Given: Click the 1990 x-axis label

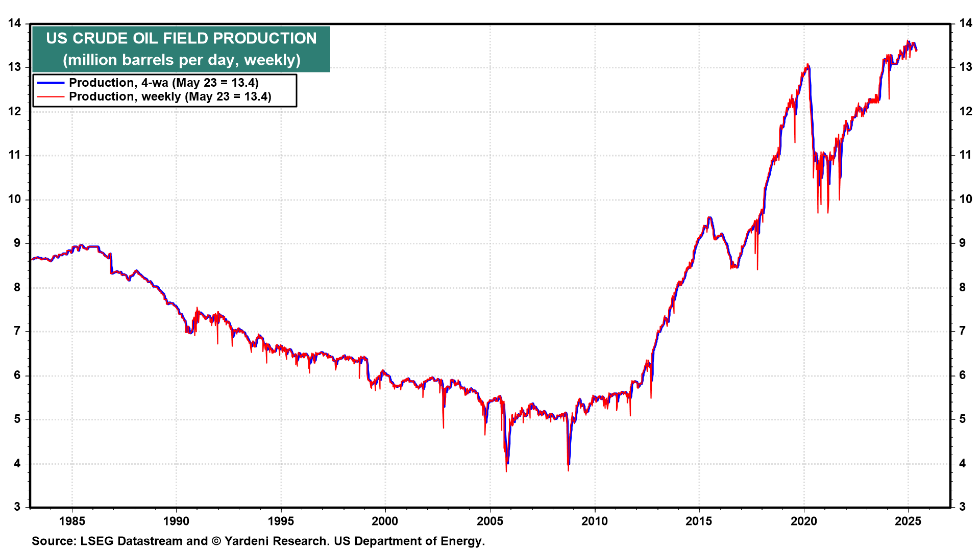Looking at the screenshot, I should click(x=176, y=521).
